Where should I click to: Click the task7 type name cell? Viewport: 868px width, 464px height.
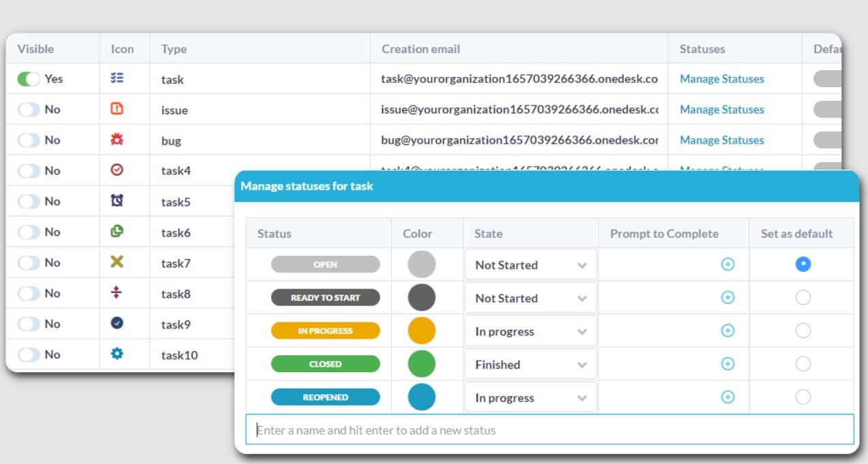coord(176,263)
